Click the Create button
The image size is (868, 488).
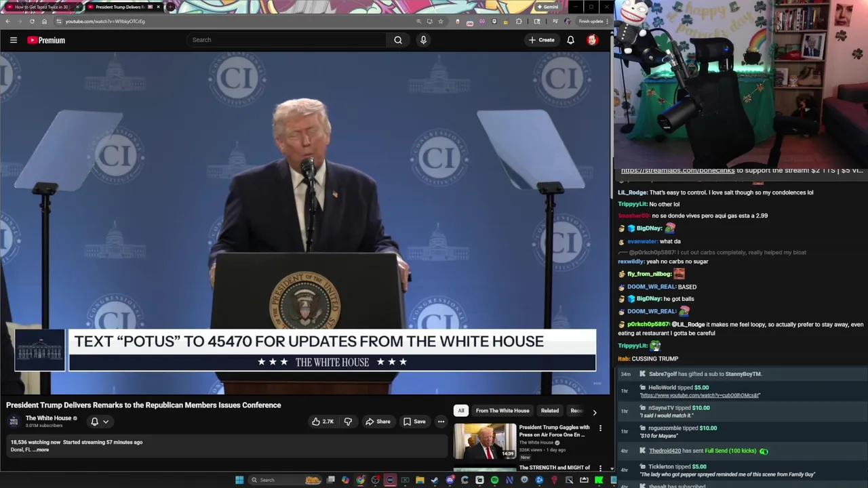coord(541,40)
